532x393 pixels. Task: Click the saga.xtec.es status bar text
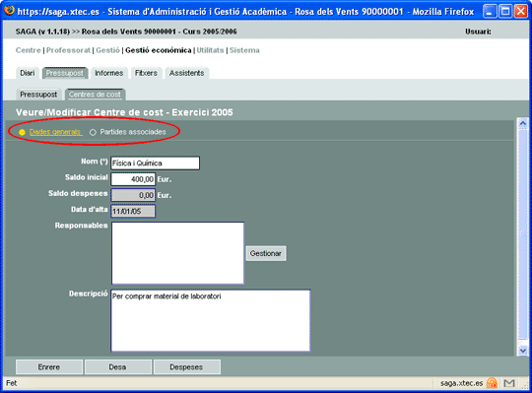461,383
